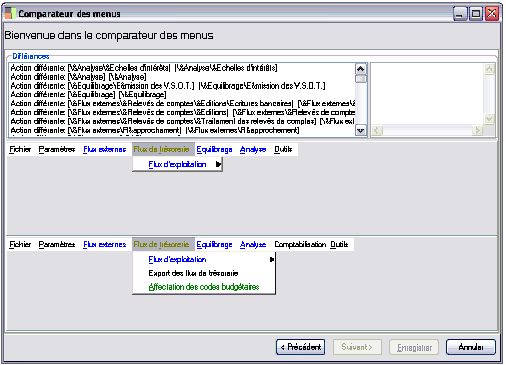Click the Précédent button
This screenshot has width=506, height=365.
[x=300, y=347]
